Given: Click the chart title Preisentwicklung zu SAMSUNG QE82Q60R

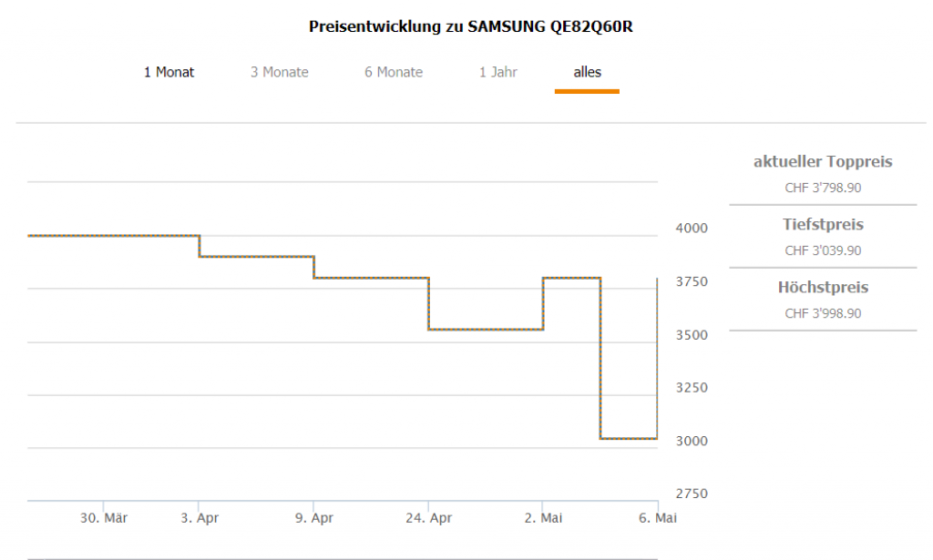Looking at the screenshot, I should (471, 26).
